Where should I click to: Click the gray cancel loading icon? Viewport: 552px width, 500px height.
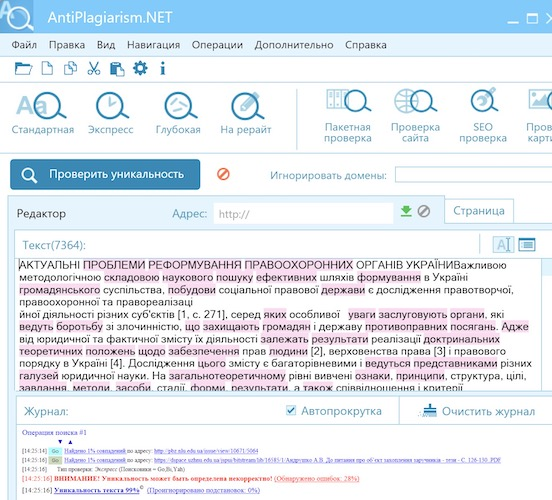pos(424,211)
